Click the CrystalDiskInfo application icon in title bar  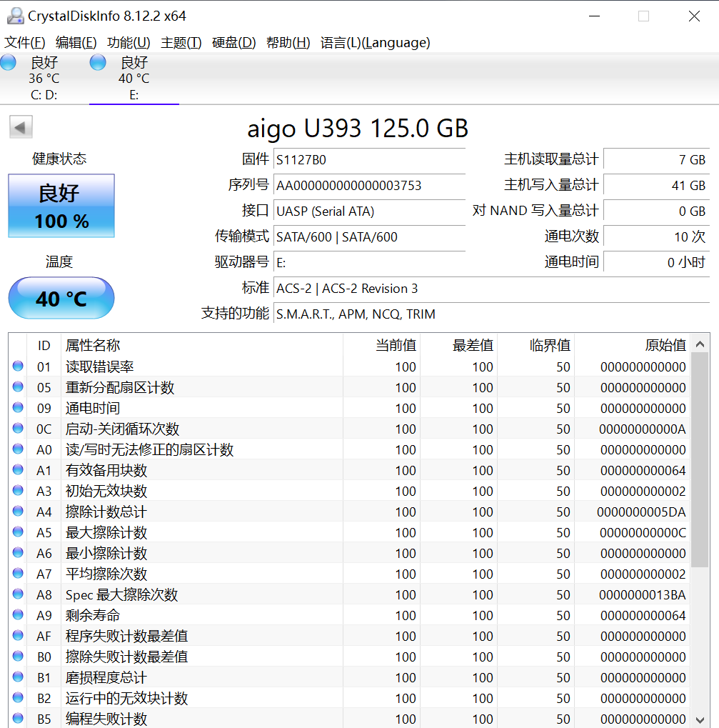[x=14, y=15]
